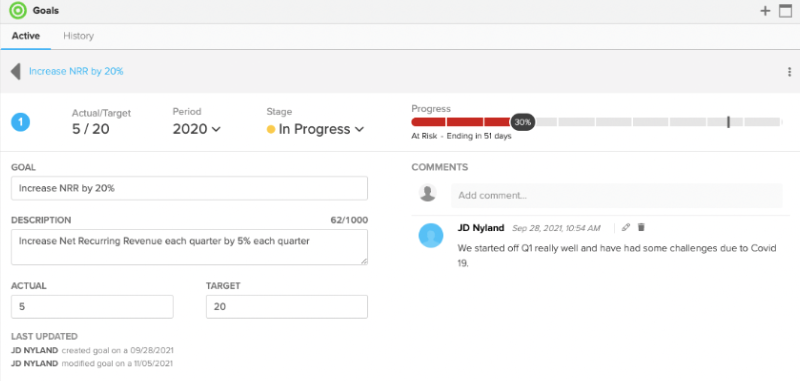Click the Goals panel title
The width and height of the screenshot is (800, 381).
(x=46, y=11)
